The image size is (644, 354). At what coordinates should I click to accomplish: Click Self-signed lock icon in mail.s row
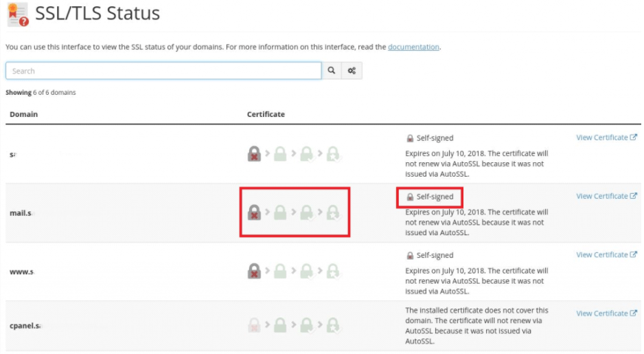point(410,197)
